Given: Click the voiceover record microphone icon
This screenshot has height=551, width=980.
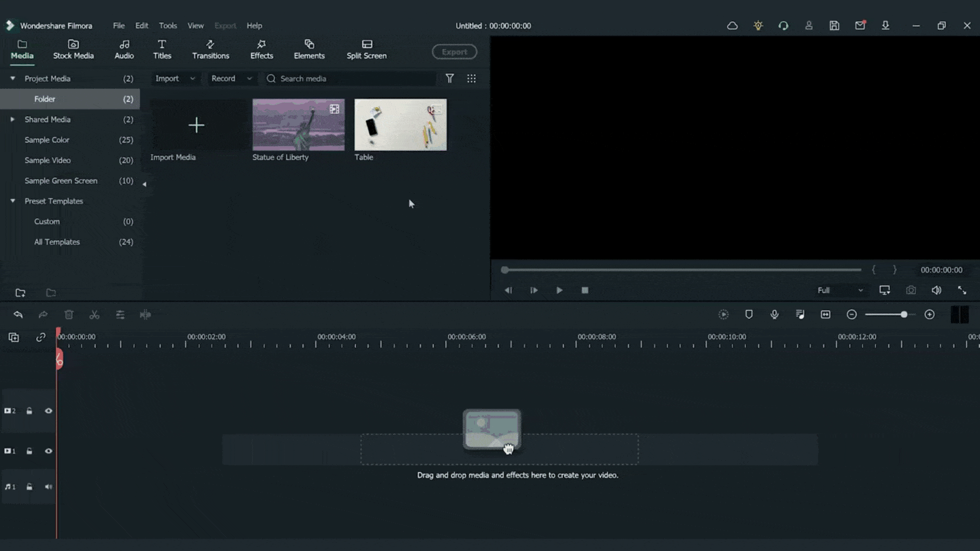Looking at the screenshot, I should (774, 314).
